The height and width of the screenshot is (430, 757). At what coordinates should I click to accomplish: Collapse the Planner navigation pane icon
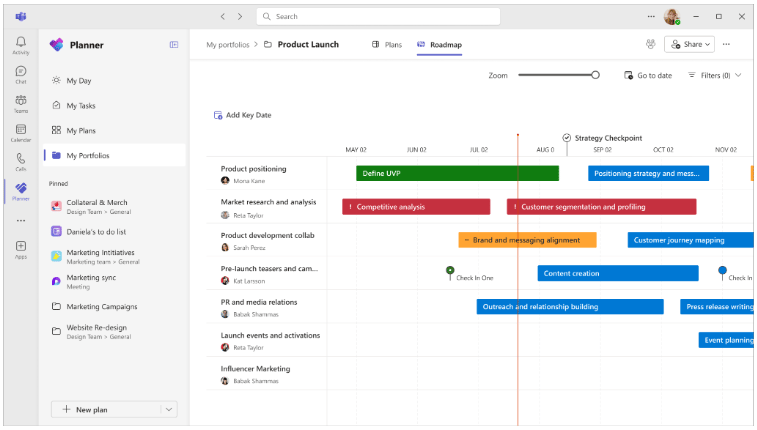[x=174, y=45]
